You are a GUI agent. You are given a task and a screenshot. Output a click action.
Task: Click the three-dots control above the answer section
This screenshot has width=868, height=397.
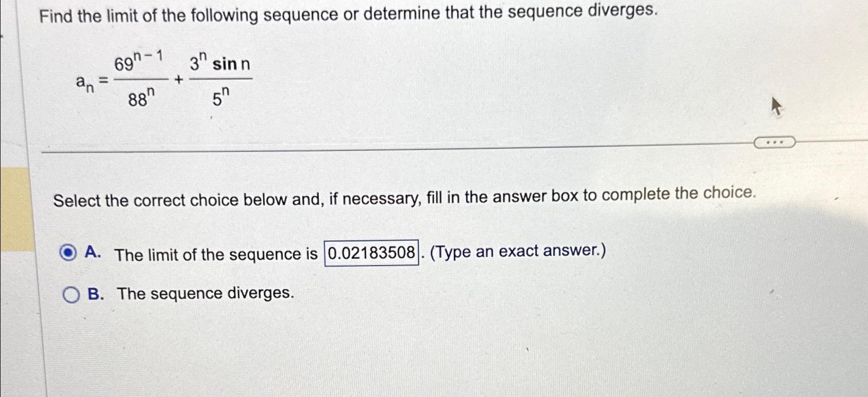[x=774, y=142]
